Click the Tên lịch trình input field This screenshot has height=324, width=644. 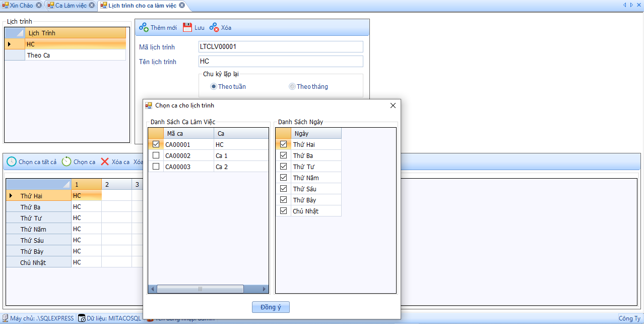[x=281, y=62]
